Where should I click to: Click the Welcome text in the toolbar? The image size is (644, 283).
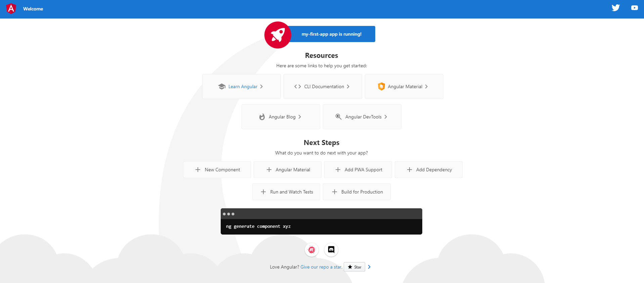(x=33, y=9)
